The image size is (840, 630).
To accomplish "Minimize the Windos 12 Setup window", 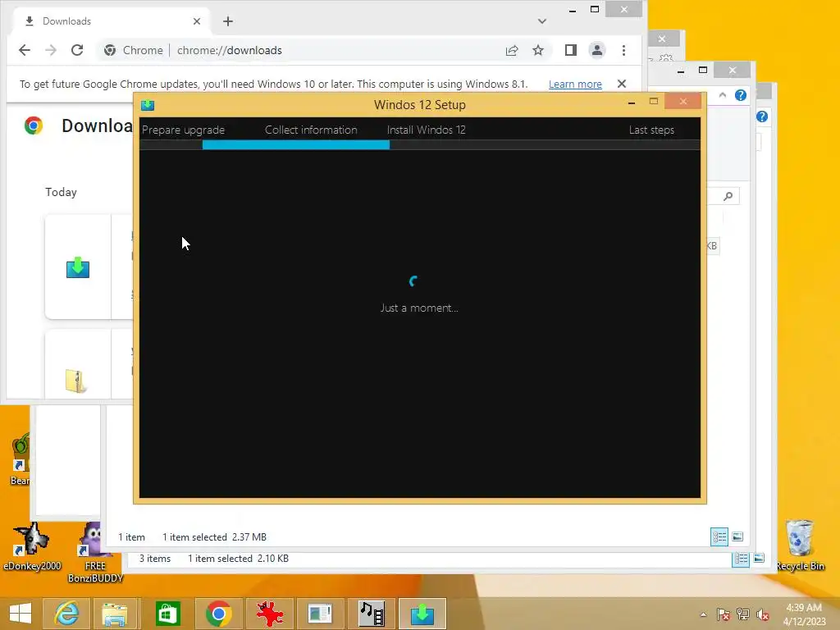I will pos(632,102).
